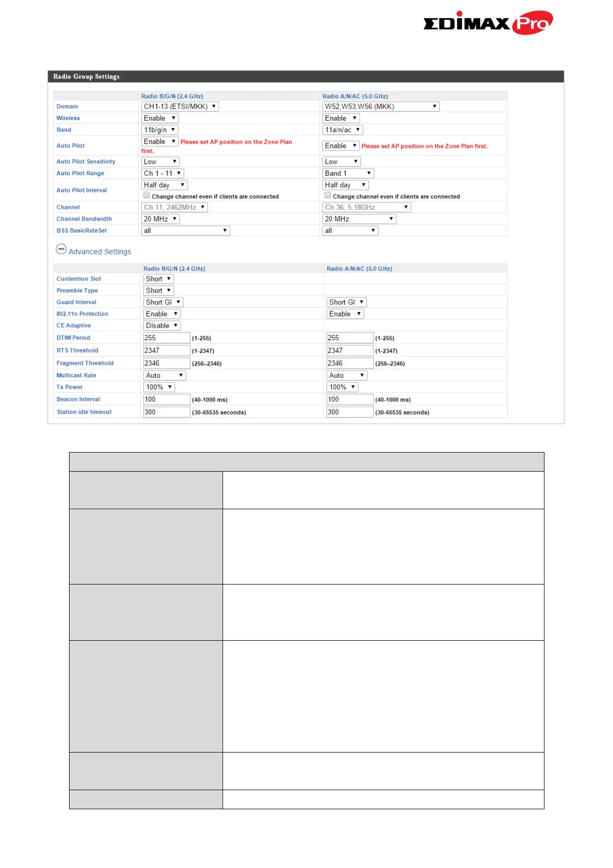Open the Ch 11, 2462MHz channel dropdown
Image resolution: width=613 pixels, height=868 pixels.
point(174,207)
